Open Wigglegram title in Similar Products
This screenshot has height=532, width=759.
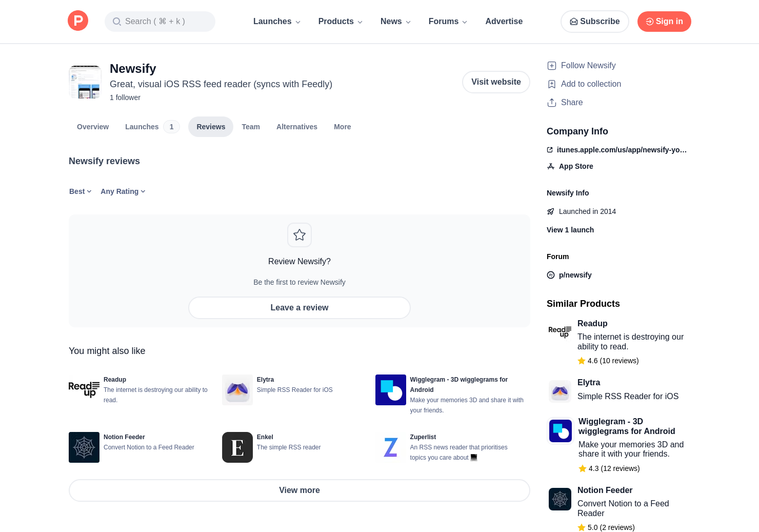pyautogui.click(x=627, y=426)
